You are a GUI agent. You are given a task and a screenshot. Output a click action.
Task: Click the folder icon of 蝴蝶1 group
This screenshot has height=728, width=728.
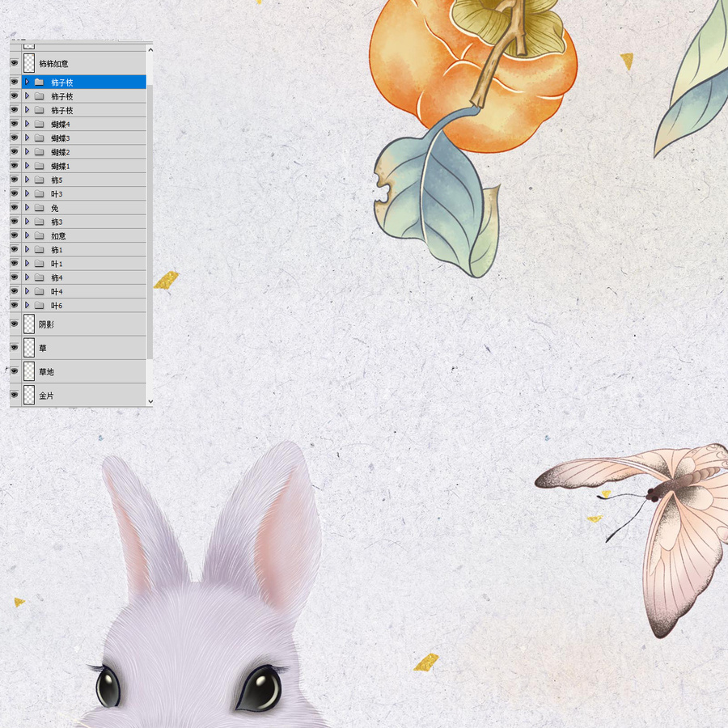pyautogui.click(x=40, y=166)
